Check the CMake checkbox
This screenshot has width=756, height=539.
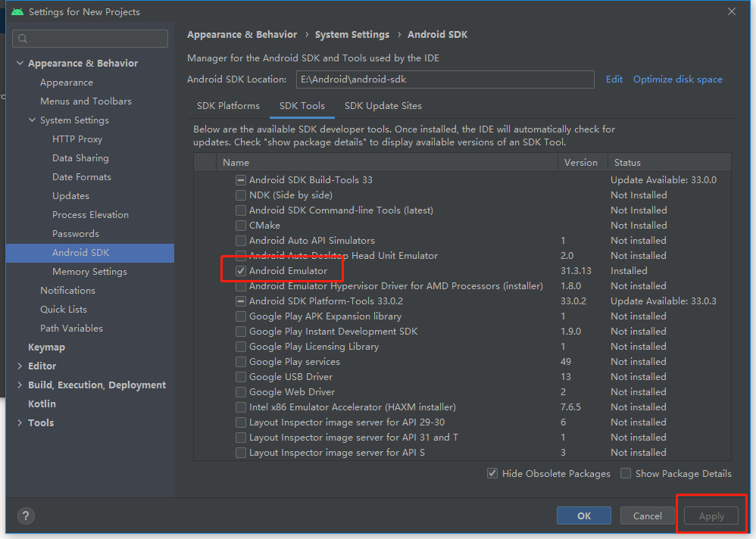241,226
